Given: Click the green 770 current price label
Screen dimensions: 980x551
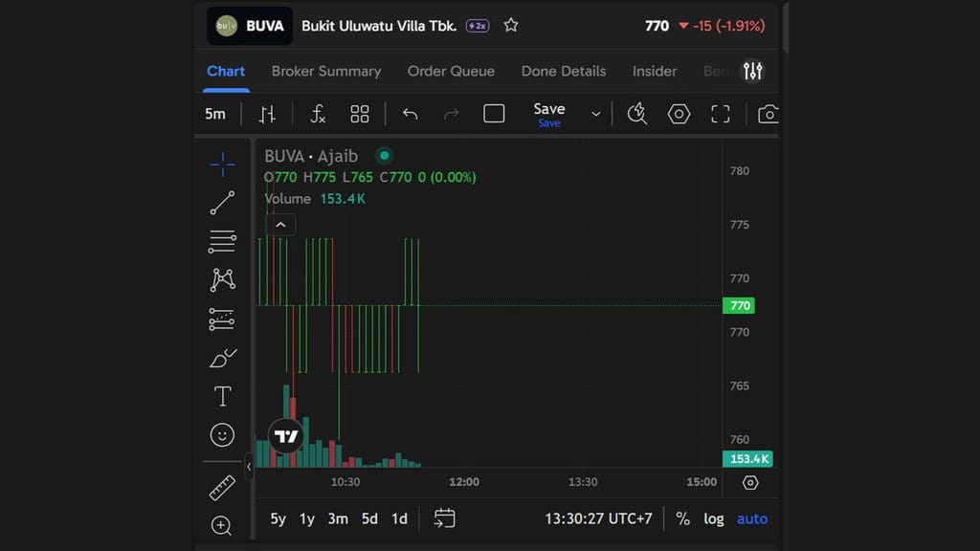Looking at the screenshot, I should (x=739, y=305).
